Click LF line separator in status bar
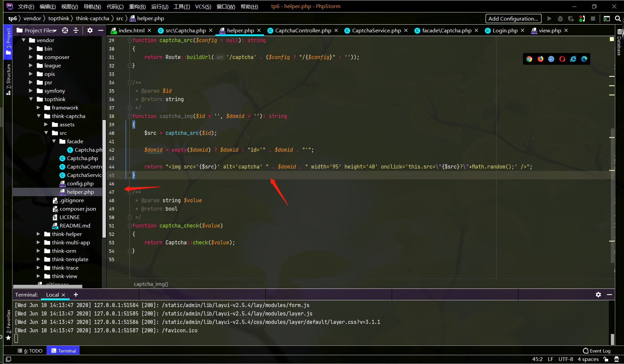 click(x=551, y=359)
